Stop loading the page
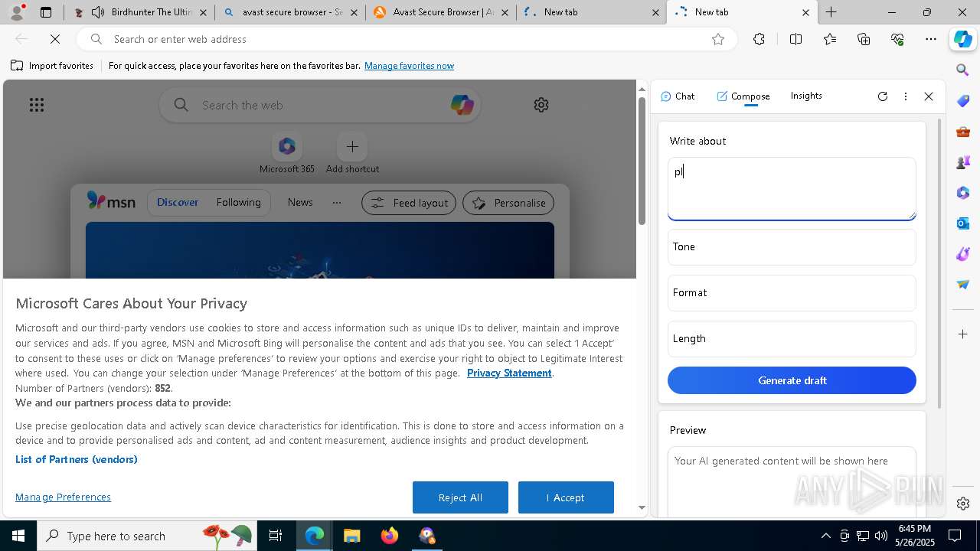 (x=55, y=39)
